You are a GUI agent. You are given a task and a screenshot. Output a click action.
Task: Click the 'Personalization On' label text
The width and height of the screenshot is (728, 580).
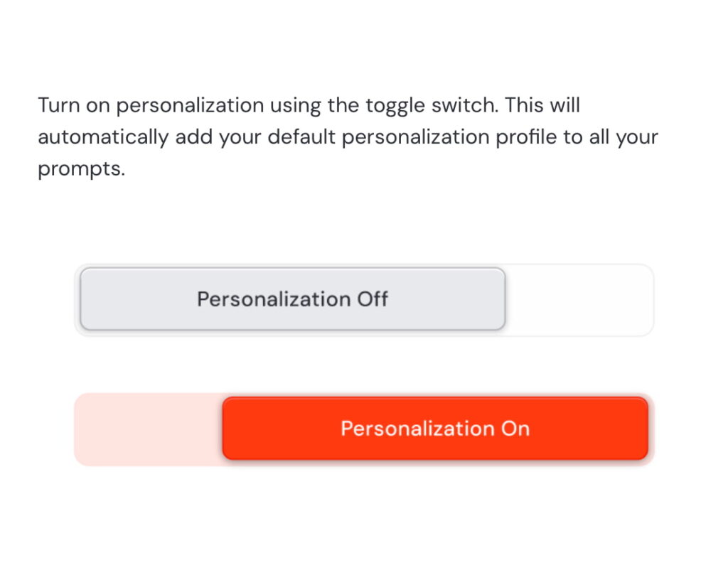(x=435, y=429)
